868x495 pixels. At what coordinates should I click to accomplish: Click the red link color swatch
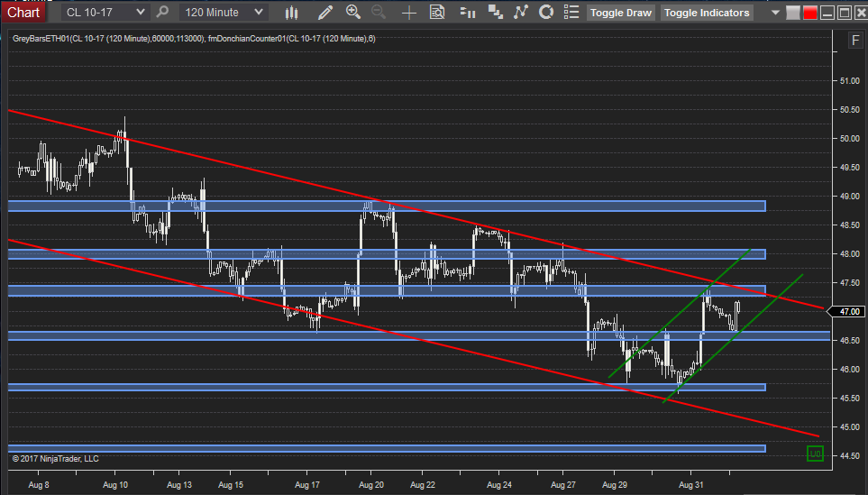click(810, 13)
